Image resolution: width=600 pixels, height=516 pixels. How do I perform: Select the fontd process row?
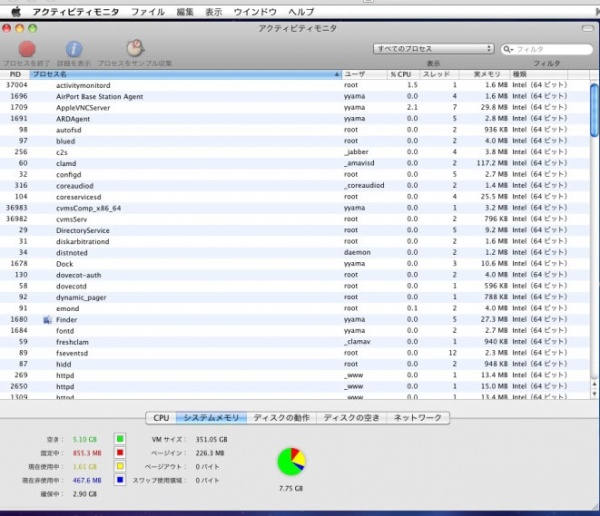coord(295,331)
